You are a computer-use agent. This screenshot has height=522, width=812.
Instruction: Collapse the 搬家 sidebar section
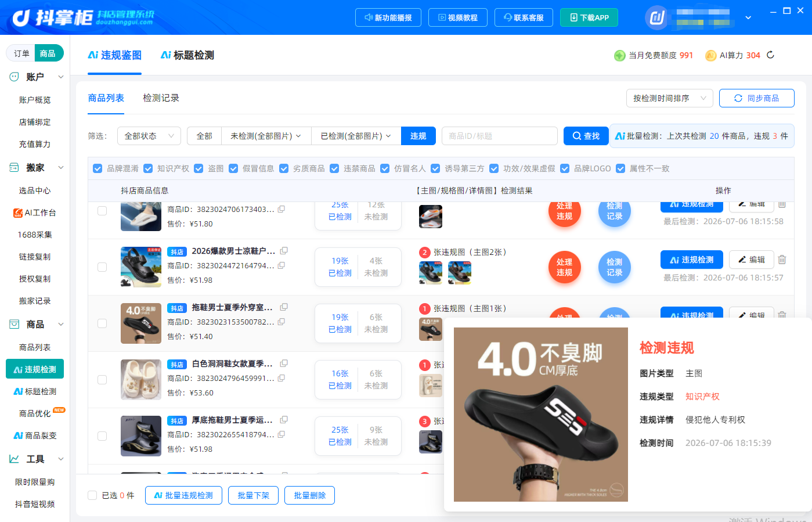coord(60,167)
